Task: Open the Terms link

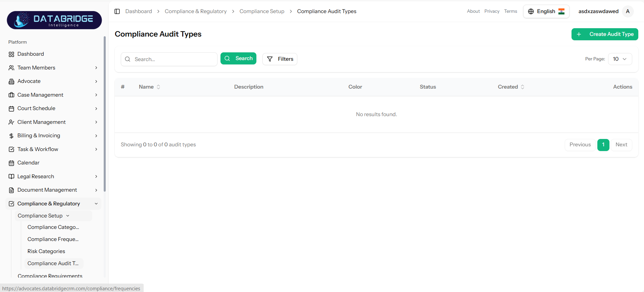Action: click(510, 11)
